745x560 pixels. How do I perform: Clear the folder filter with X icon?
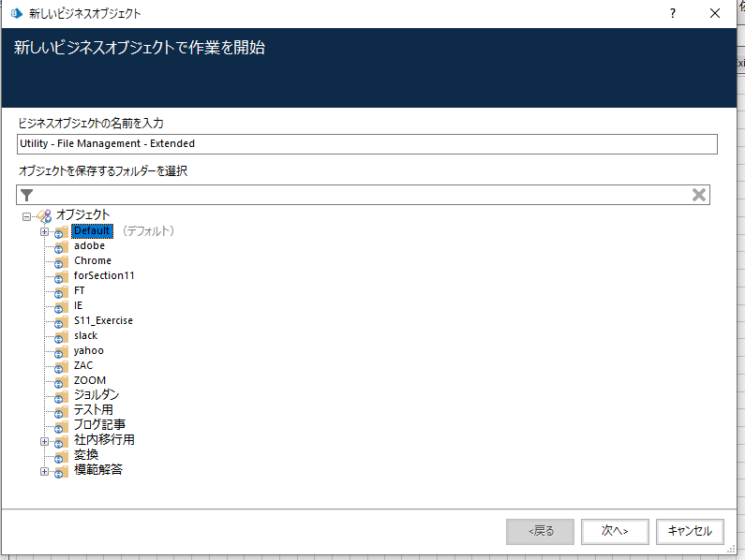click(698, 195)
